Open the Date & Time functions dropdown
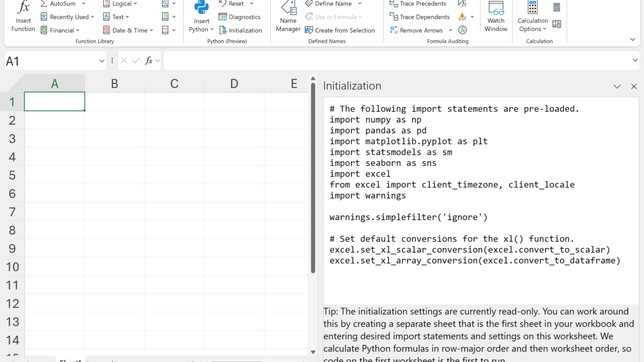 (128, 30)
